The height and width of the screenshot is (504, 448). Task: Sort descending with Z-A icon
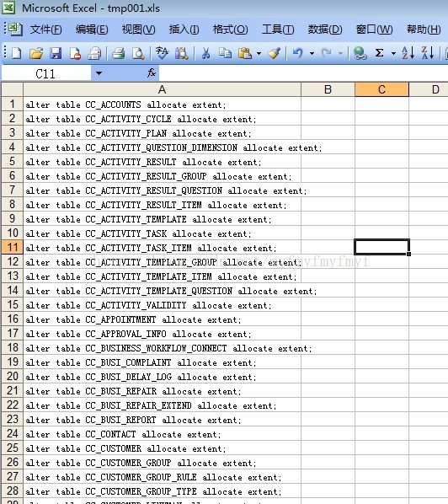[428, 53]
